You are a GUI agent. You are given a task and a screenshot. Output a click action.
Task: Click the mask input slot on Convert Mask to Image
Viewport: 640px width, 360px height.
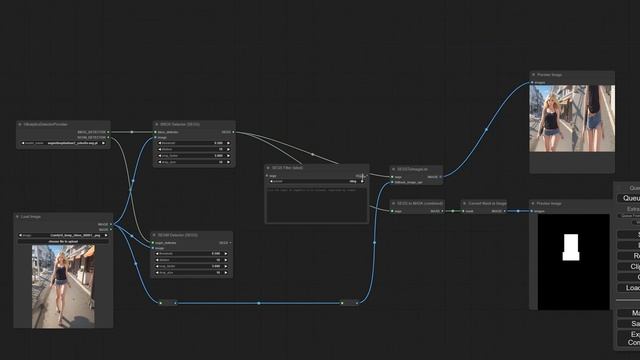point(463,211)
